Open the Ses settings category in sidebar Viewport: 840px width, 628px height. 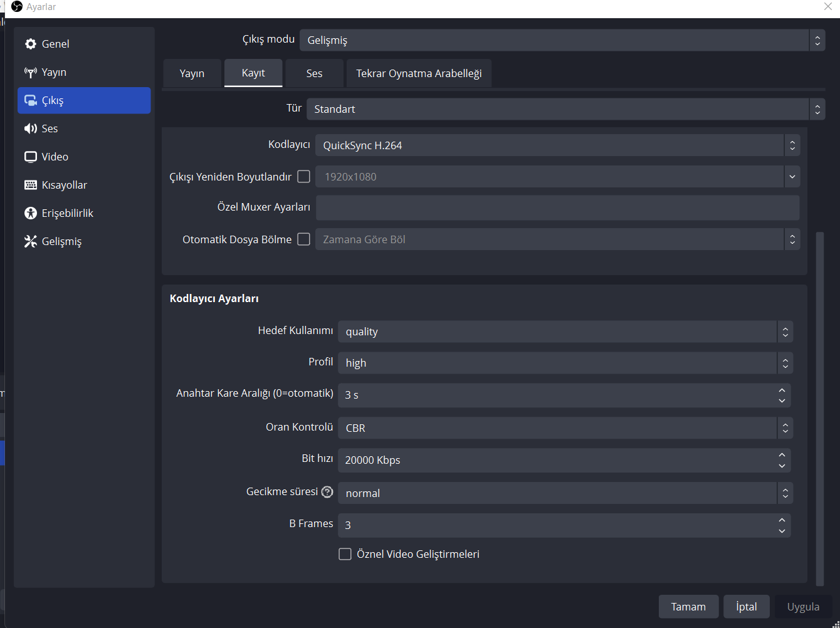click(84, 128)
